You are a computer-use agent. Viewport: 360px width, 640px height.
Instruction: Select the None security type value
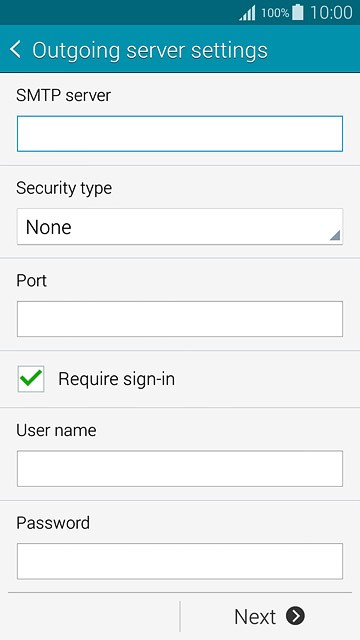[x=49, y=227]
